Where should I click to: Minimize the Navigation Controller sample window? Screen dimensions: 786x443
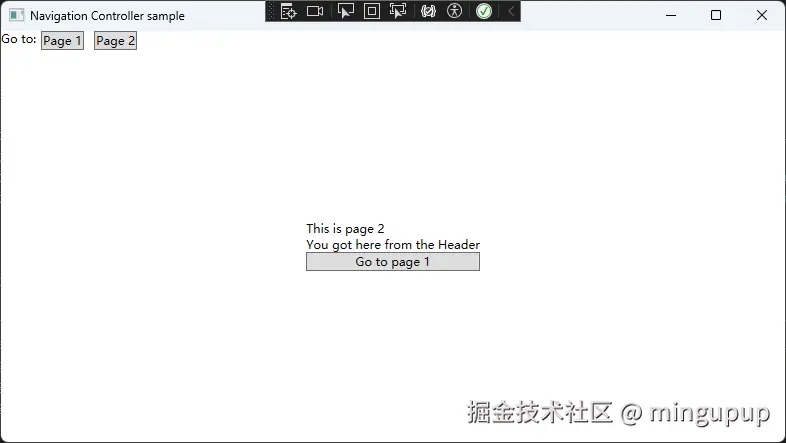[671, 15]
